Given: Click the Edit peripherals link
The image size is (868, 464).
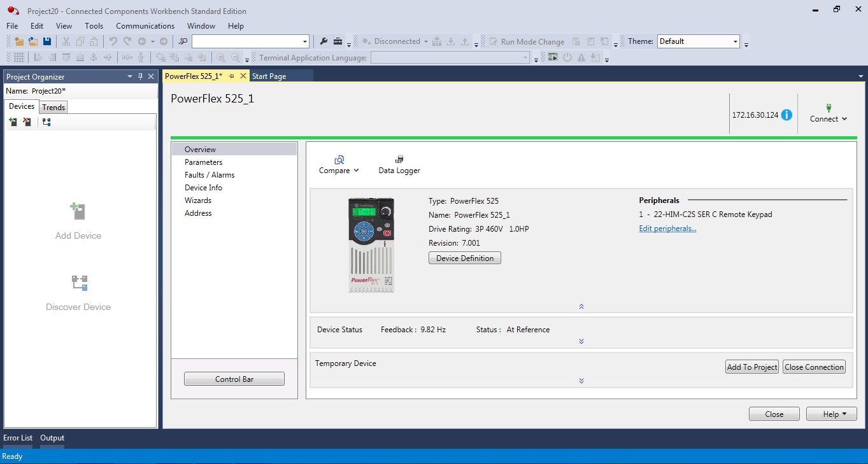Looking at the screenshot, I should pos(667,228).
